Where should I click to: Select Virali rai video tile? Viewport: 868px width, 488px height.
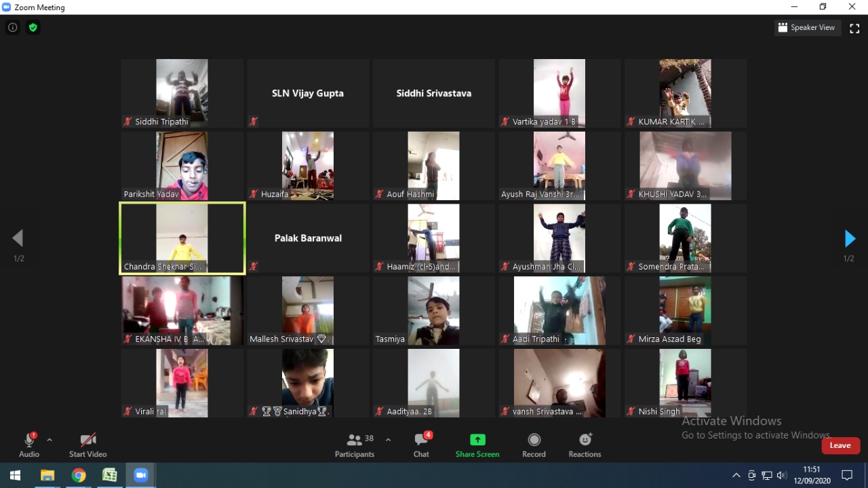pos(182,383)
